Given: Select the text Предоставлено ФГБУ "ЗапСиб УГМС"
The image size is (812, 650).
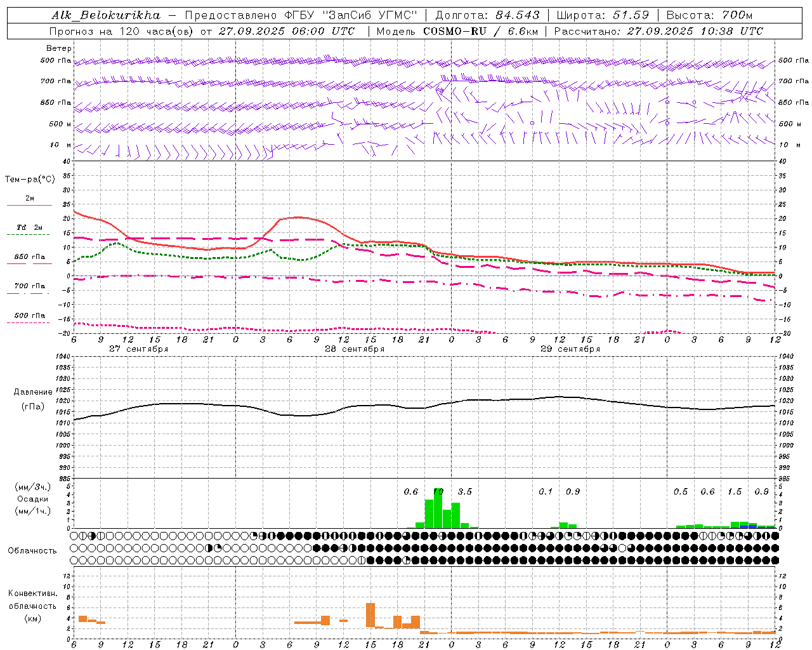Looking at the screenshot, I should [x=301, y=15].
